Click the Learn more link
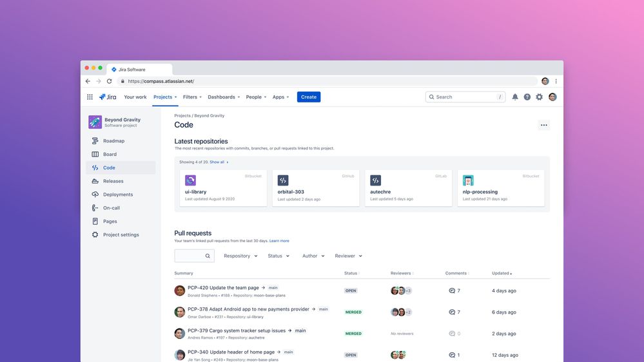 tap(279, 241)
